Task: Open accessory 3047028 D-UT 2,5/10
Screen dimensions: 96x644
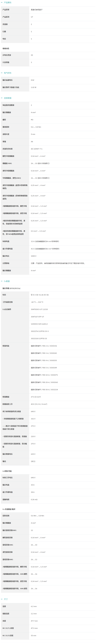Action: [x=39, y=309]
